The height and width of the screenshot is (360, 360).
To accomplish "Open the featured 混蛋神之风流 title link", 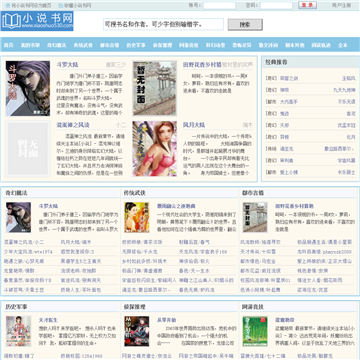I will click(73, 125).
